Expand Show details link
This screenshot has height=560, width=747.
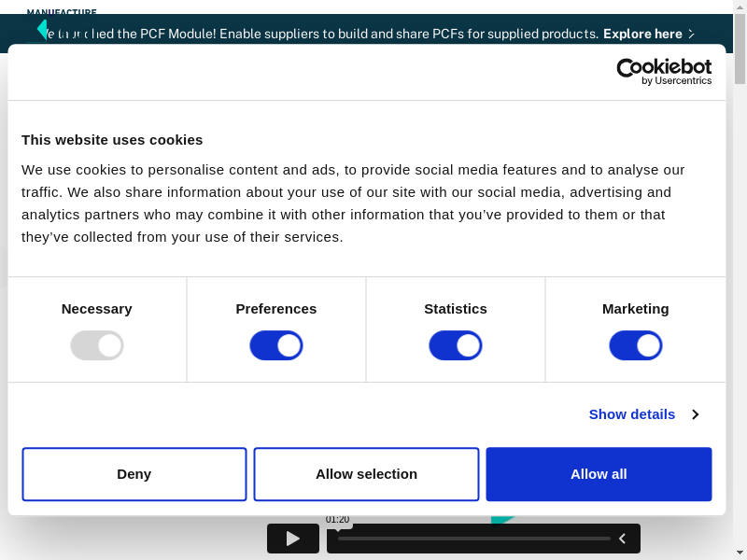pyautogui.click(x=631, y=414)
